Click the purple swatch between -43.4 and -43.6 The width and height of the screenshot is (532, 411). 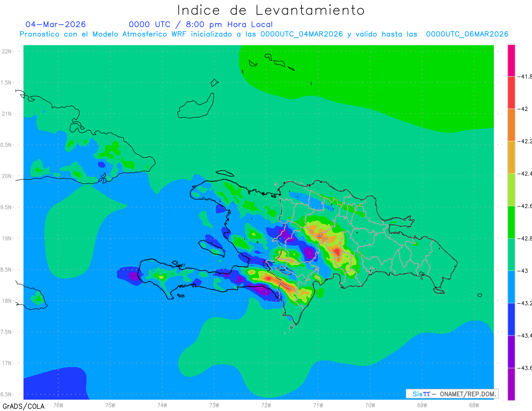(x=511, y=351)
